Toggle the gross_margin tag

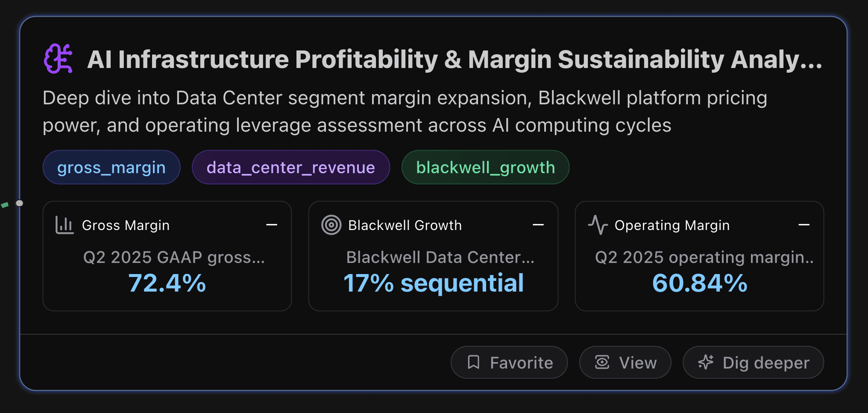[x=111, y=167]
